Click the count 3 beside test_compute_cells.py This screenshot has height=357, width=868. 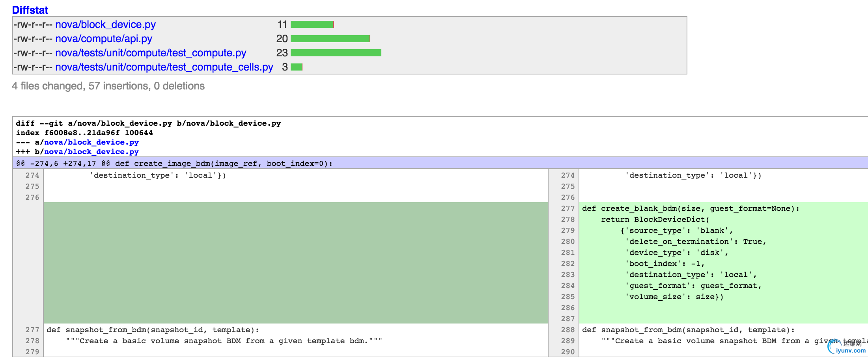[x=285, y=67]
